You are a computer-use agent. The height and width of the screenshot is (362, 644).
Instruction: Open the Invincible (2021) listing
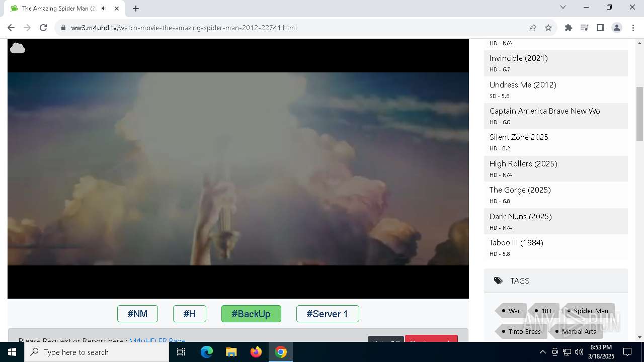(x=519, y=58)
